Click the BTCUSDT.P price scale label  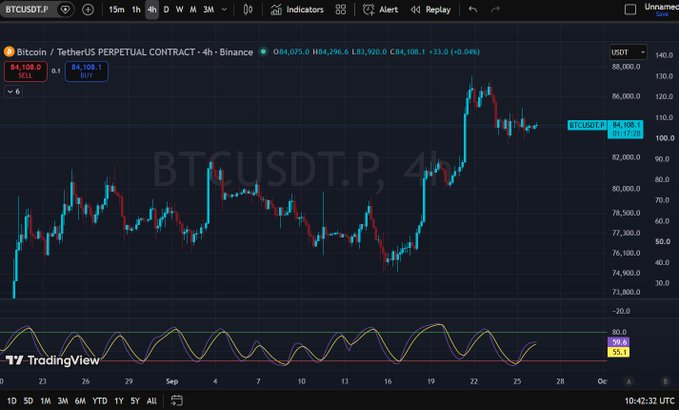click(587, 125)
